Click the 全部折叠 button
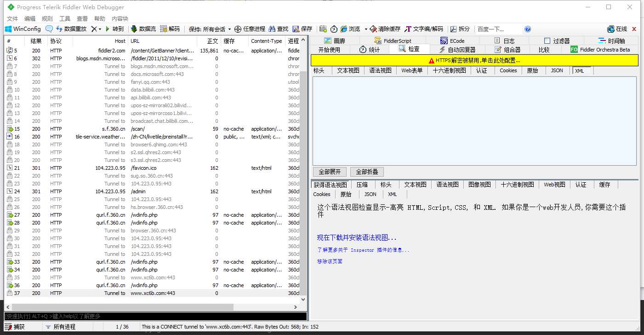Screen dimensions: 644x335 (367, 172)
